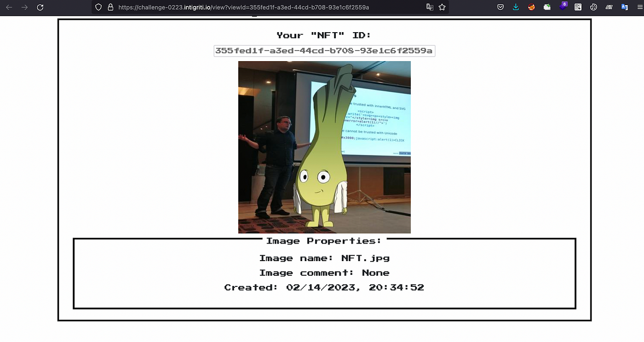Open the QR code extension
The width and height of the screenshot is (644, 342).
click(x=578, y=7)
